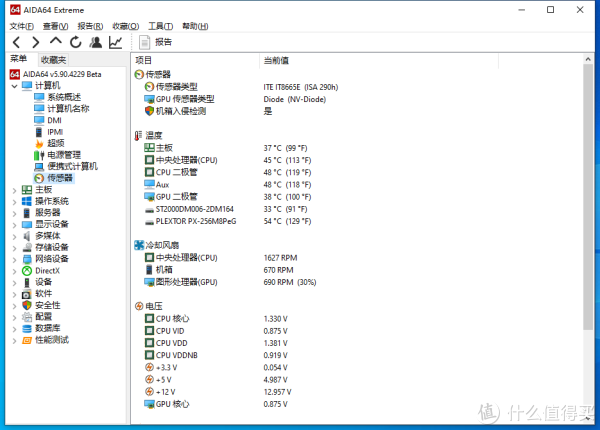Select the Aux temperature row
Screen dimensions: 600x430
pos(228,185)
